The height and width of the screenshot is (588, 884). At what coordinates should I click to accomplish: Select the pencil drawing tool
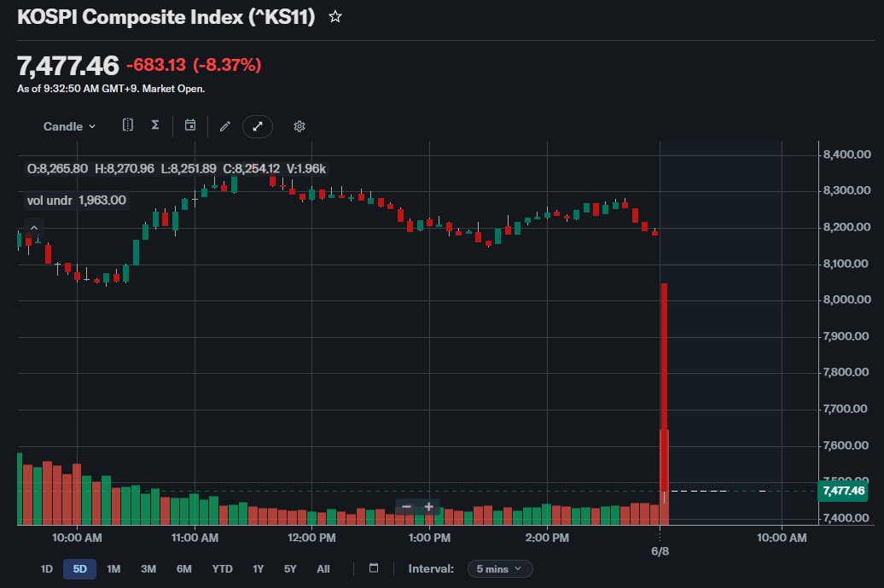[x=225, y=126]
